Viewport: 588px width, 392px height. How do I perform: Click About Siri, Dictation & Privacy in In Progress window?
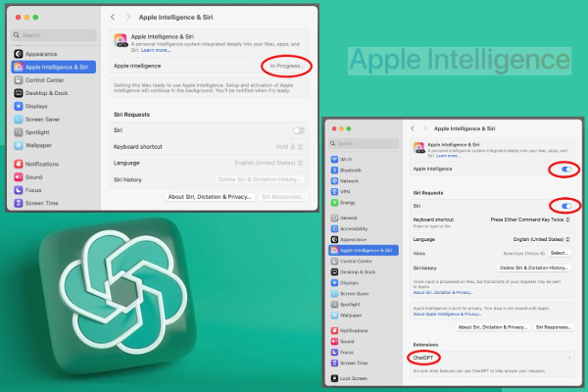(210, 197)
